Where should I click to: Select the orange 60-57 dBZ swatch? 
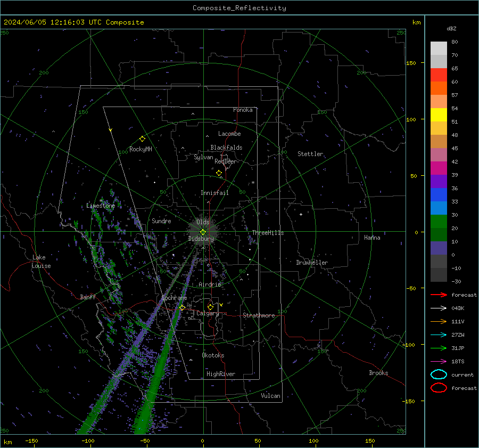[x=439, y=88]
